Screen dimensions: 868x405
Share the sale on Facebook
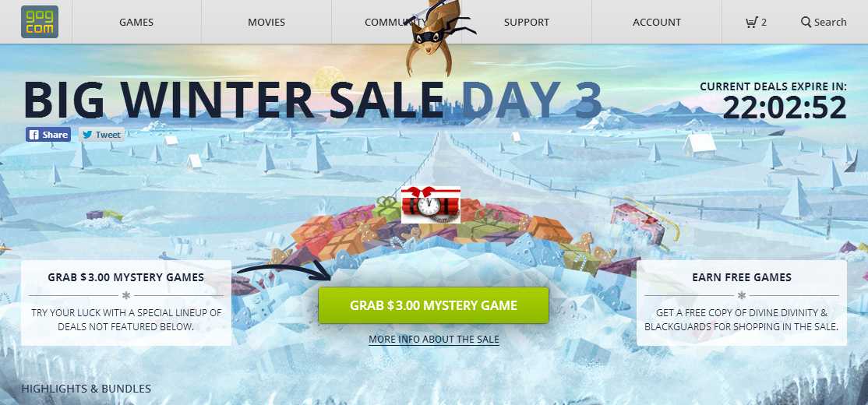[48, 135]
